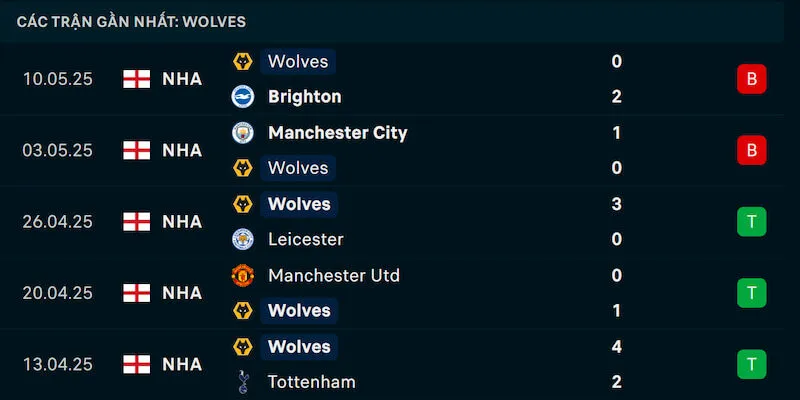Open the Leicester team link
The width and height of the screenshot is (800, 400).
tap(305, 240)
